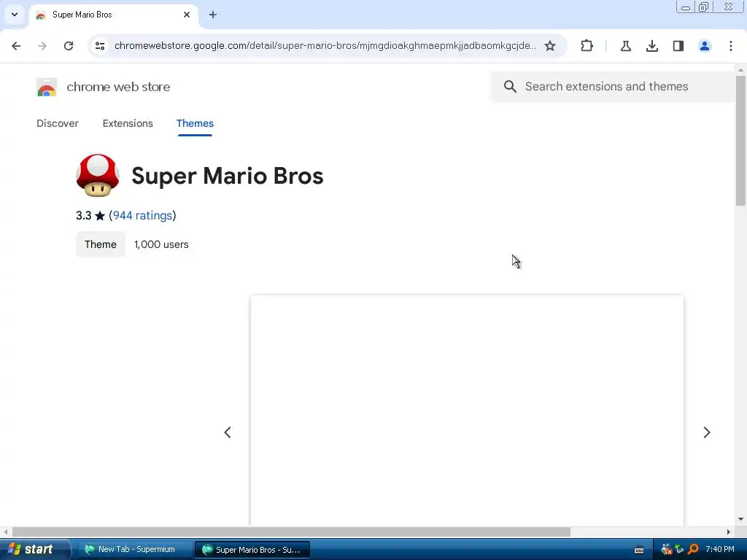Screen dimensions: 747x560
Task: Switch to the Extensions tab
Action: tap(128, 123)
